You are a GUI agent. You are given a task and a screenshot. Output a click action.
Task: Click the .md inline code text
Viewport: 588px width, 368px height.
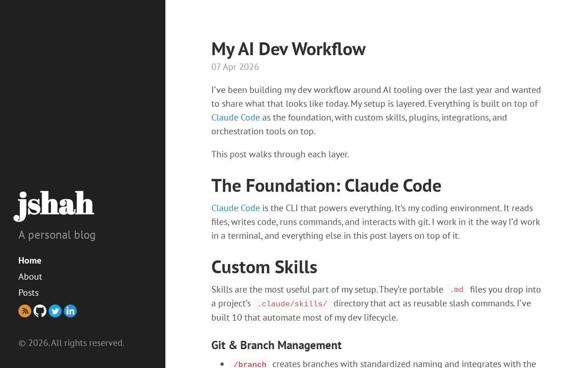(x=457, y=290)
